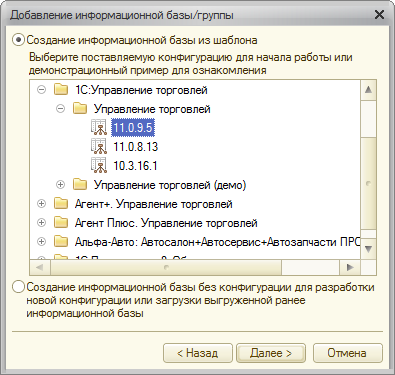
Task: Select Управление торговлей (демо) label
Action: point(170,185)
